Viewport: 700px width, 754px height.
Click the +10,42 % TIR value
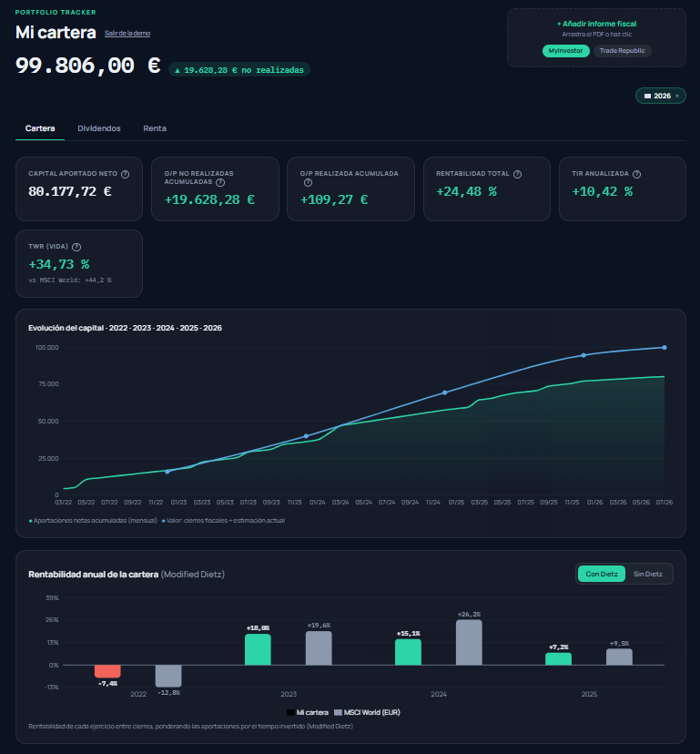point(603,191)
